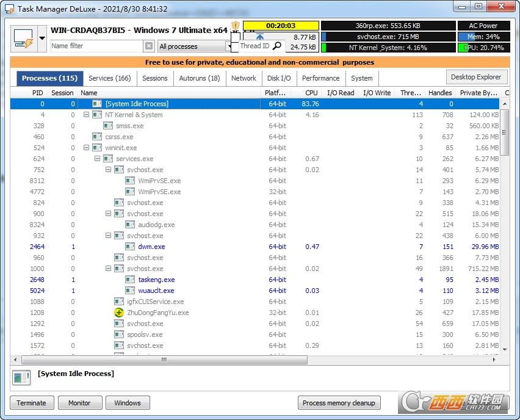This screenshot has width=520, height=420.
Task: Click the shield warning icon
Action: coord(236,26)
